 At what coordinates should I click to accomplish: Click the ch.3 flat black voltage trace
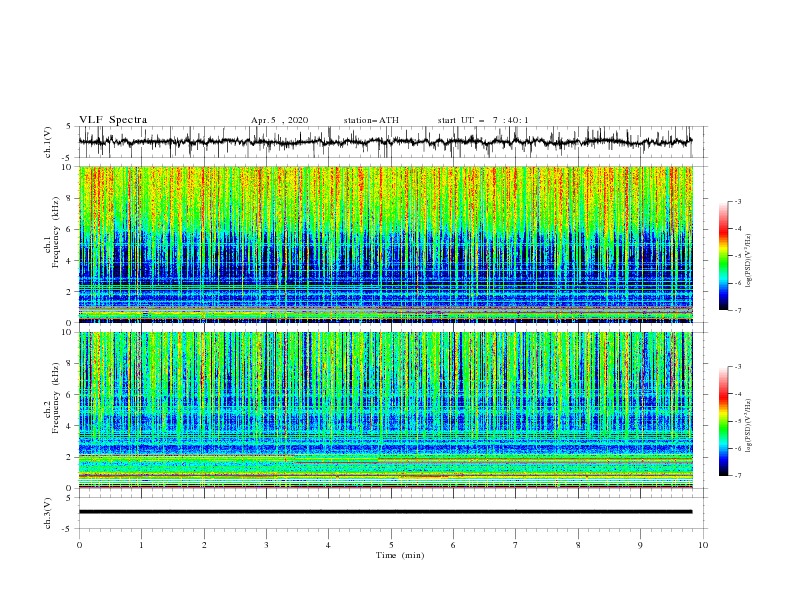point(385,512)
